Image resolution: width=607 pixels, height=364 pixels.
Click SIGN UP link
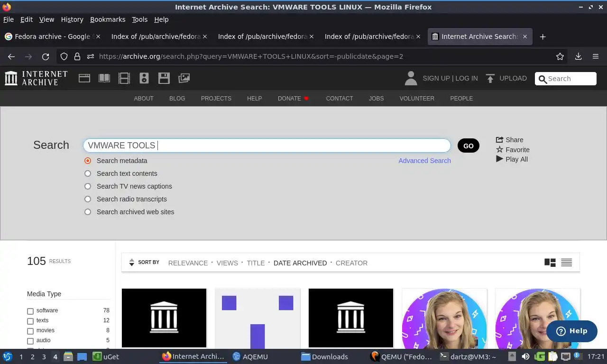coord(436,78)
